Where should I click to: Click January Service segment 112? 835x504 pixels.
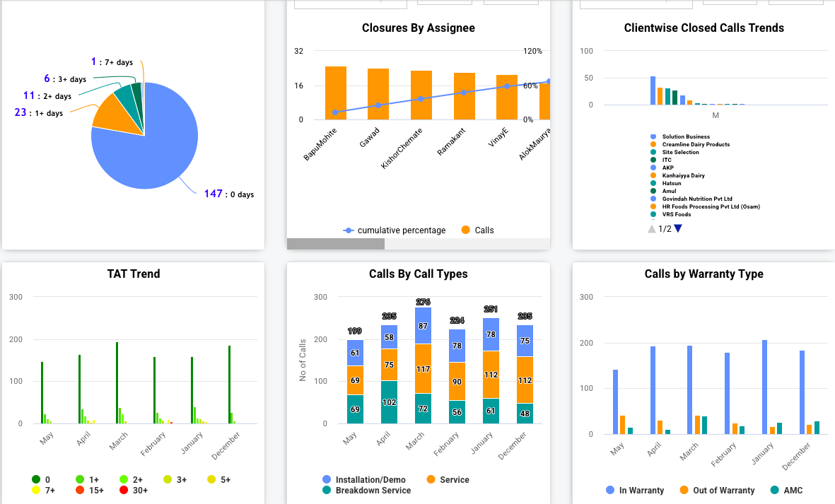click(x=491, y=375)
